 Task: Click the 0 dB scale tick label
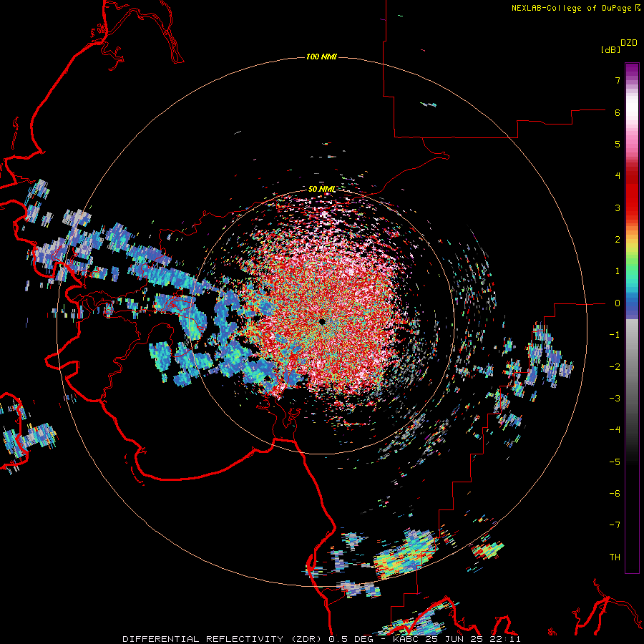pyautogui.click(x=618, y=303)
